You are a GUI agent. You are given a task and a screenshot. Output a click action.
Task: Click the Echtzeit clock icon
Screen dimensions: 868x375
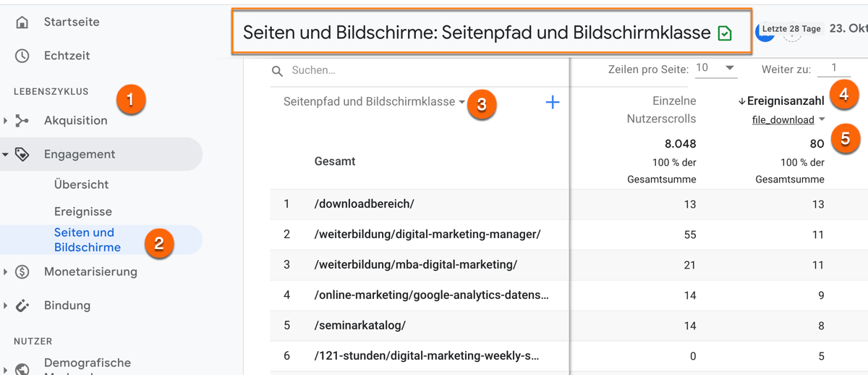coord(22,56)
